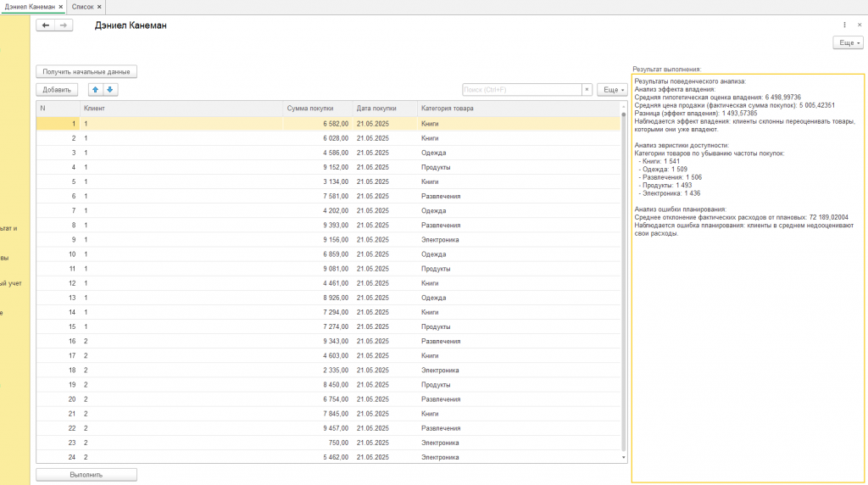
Task: Go back with the left arrow button
Action: (46, 25)
